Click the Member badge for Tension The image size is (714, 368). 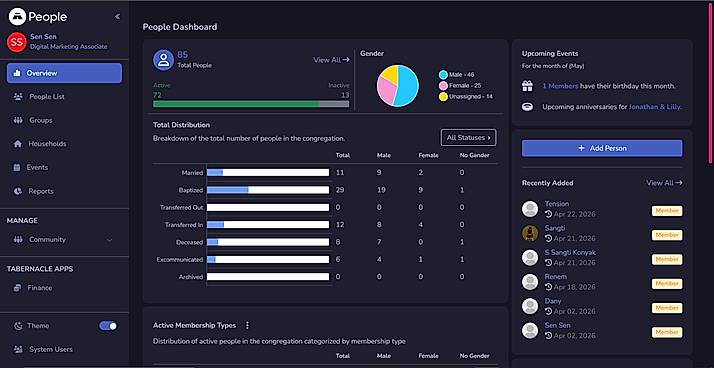click(x=667, y=211)
